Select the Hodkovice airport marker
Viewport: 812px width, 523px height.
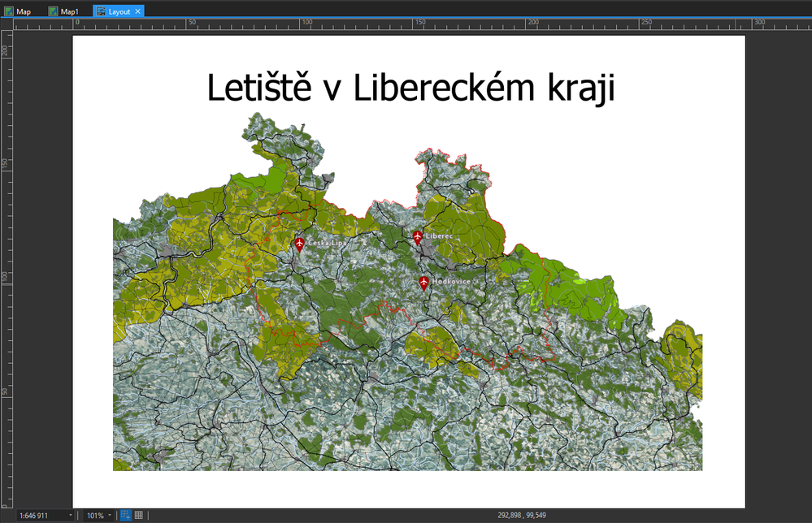[424, 283]
